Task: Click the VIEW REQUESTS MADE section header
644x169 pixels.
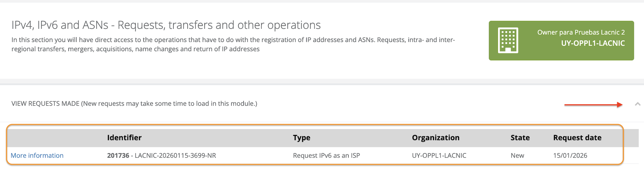Action: click(x=134, y=104)
